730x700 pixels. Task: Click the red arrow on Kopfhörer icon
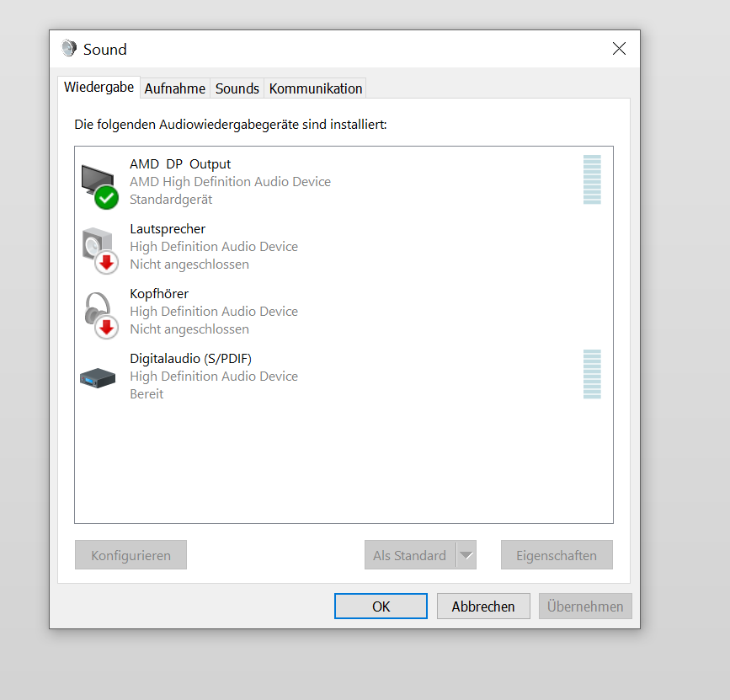[x=107, y=328]
